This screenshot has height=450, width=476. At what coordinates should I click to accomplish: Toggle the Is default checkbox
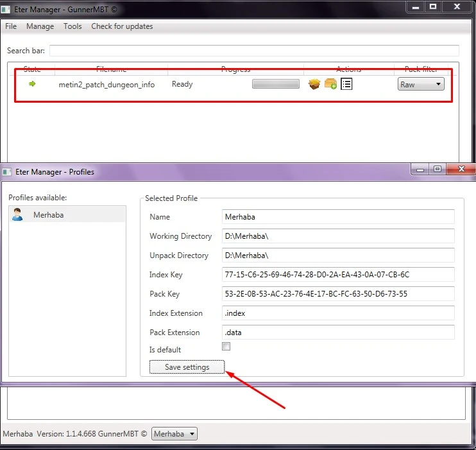[x=226, y=347]
